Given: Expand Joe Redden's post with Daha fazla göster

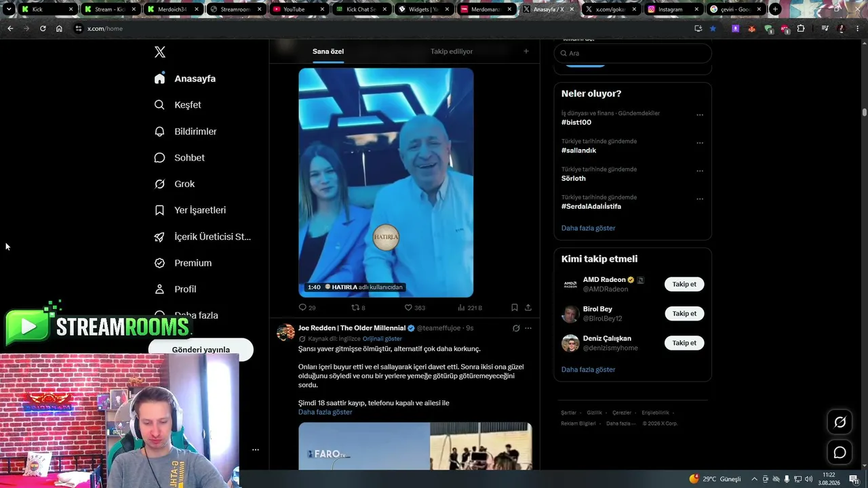Looking at the screenshot, I should pyautogui.click(x=325, y=412).
